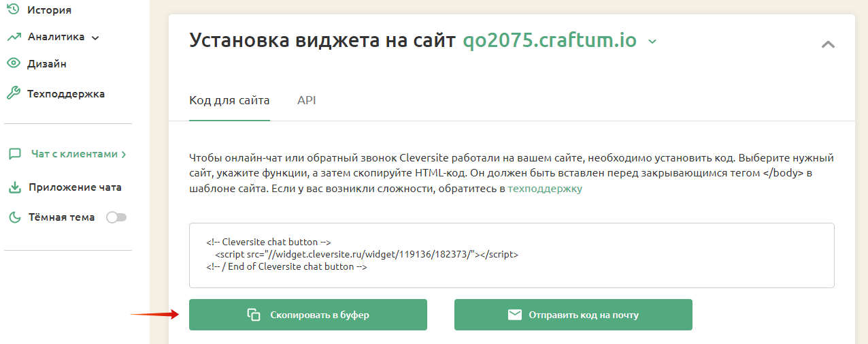The image size is (868, 344).
Task: Expand the Аналитика submenu arrow
Action: [95, 37]
